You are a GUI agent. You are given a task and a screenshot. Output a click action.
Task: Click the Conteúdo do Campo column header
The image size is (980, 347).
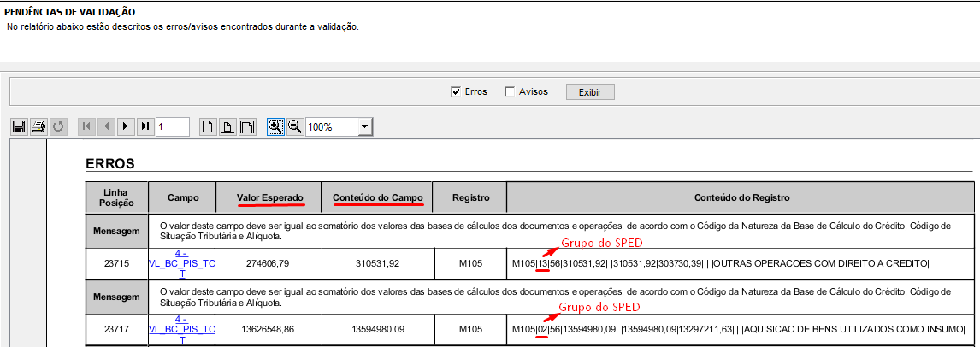click(377, 197)
